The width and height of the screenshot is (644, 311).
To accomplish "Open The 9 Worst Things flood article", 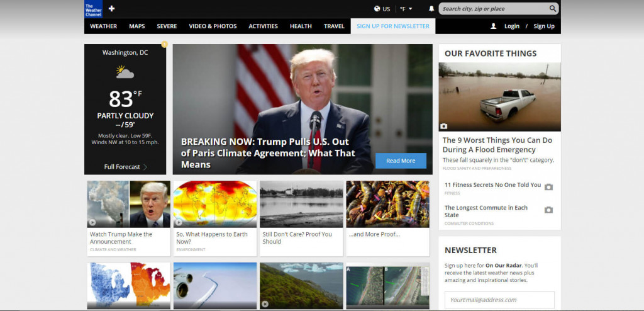I will pos(497,145).
